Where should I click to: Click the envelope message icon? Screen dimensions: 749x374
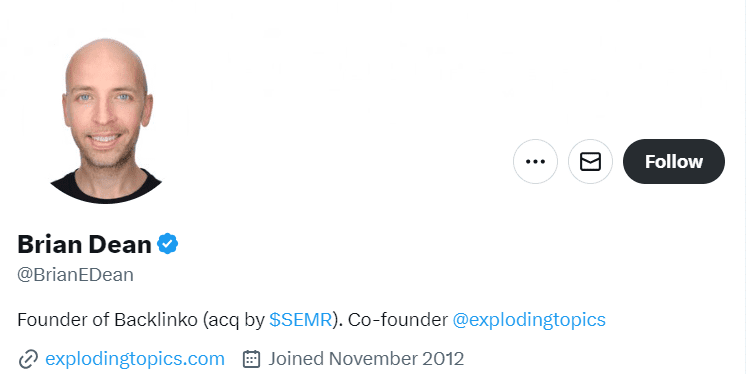590,161
